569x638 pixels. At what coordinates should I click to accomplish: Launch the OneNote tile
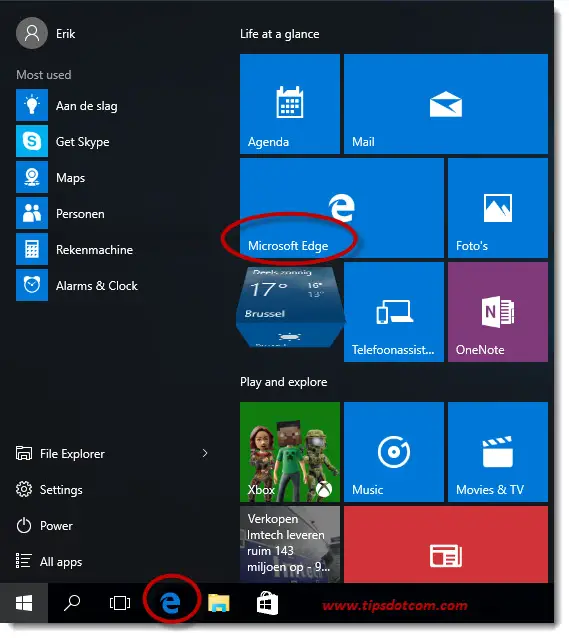(498, 312)
